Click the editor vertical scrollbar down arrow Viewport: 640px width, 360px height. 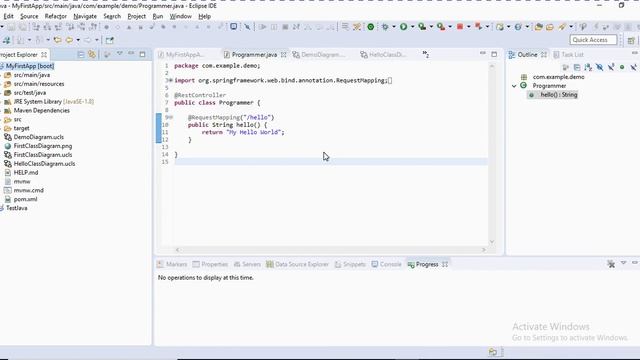(x=492, y=242)
